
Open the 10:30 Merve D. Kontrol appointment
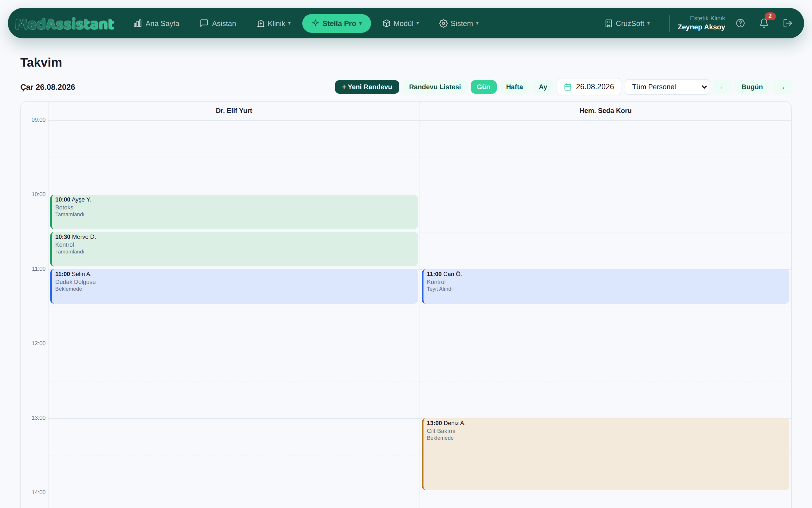(x=234, y=249)
